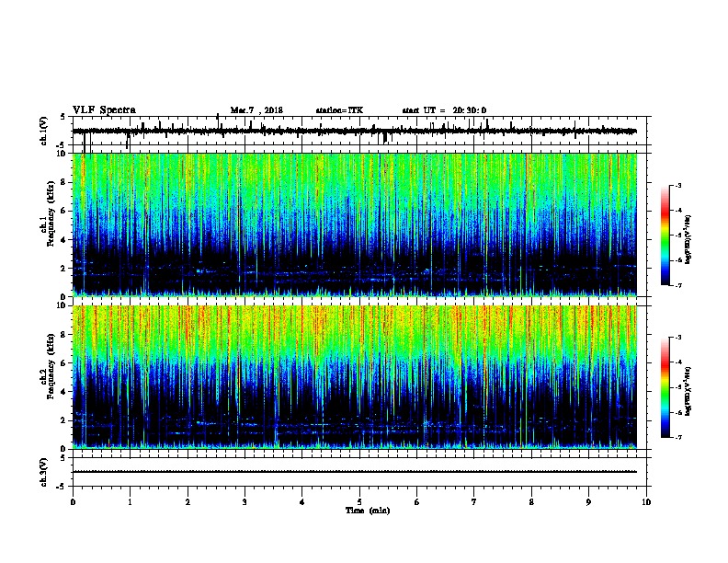Select the "start UT = 20:30:0" header text

(444, 110)
